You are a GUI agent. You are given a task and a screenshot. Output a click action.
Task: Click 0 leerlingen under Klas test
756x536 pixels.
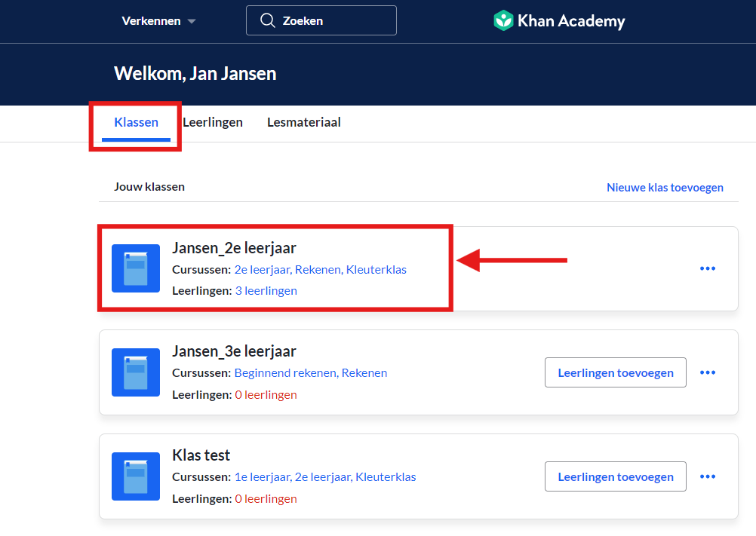tap(266, 499)
